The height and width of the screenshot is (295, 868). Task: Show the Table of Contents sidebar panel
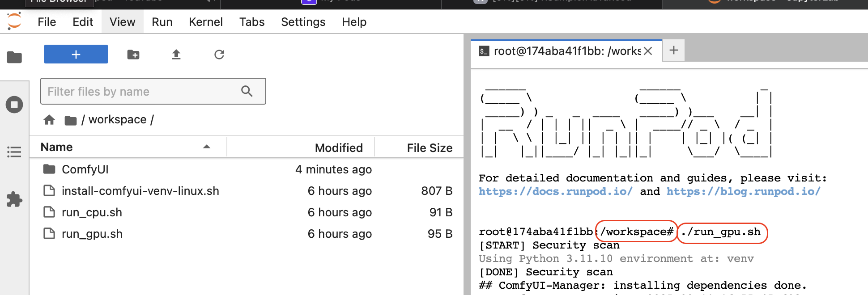click(14, 152)
